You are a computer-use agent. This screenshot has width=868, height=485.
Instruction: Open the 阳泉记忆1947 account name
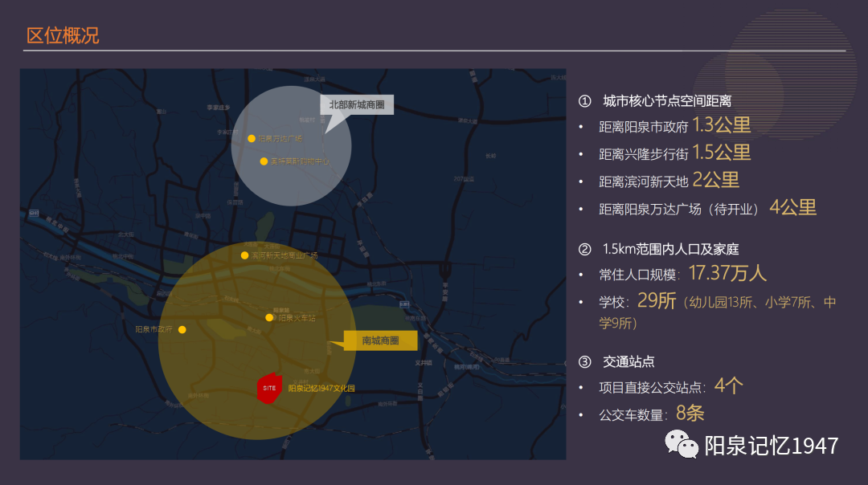pos(771,446)
